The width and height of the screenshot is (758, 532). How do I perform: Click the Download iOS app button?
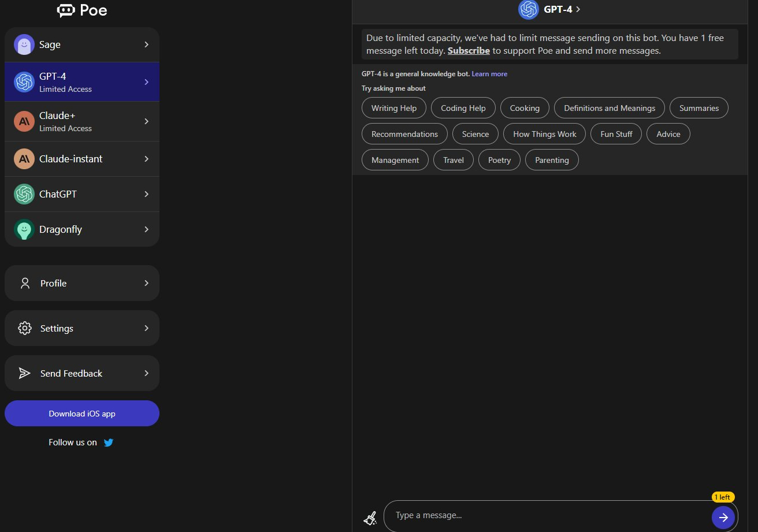[82, 414]
